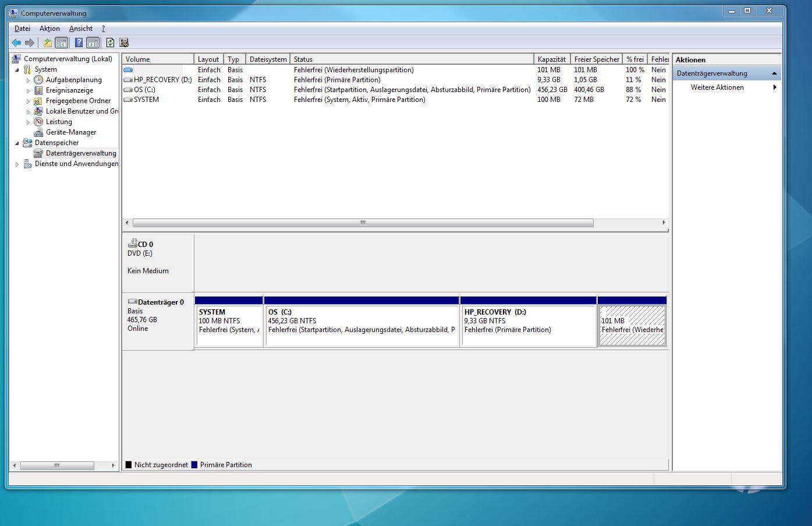Sort by the Layout column header

point(209,59)
